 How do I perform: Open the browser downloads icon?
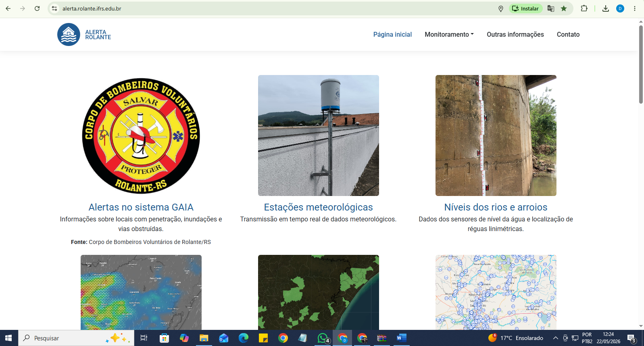click(x=606, y=8)
